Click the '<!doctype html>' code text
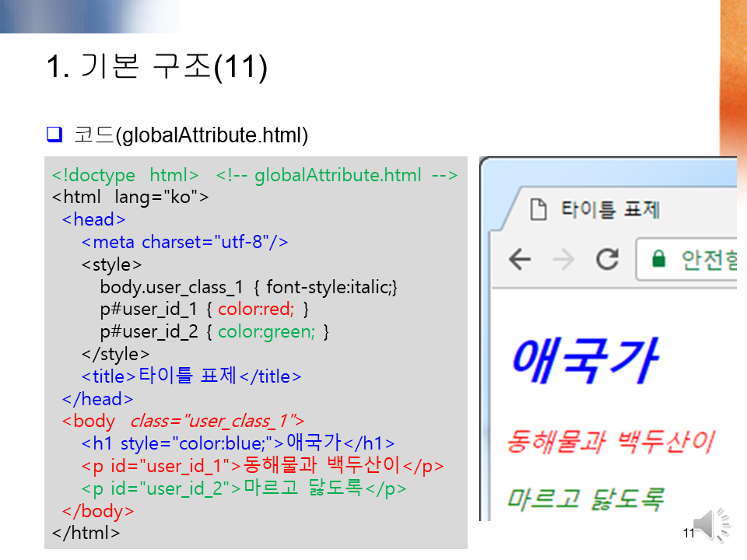 click(124, 175)
